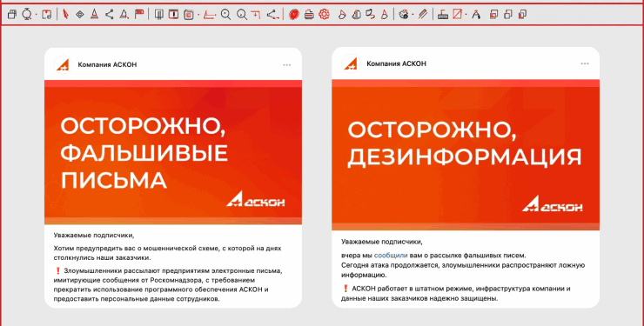Click the red frame with black bar icon
The height and width of the screenshot is (326, 644).
[x=174, y=15]
